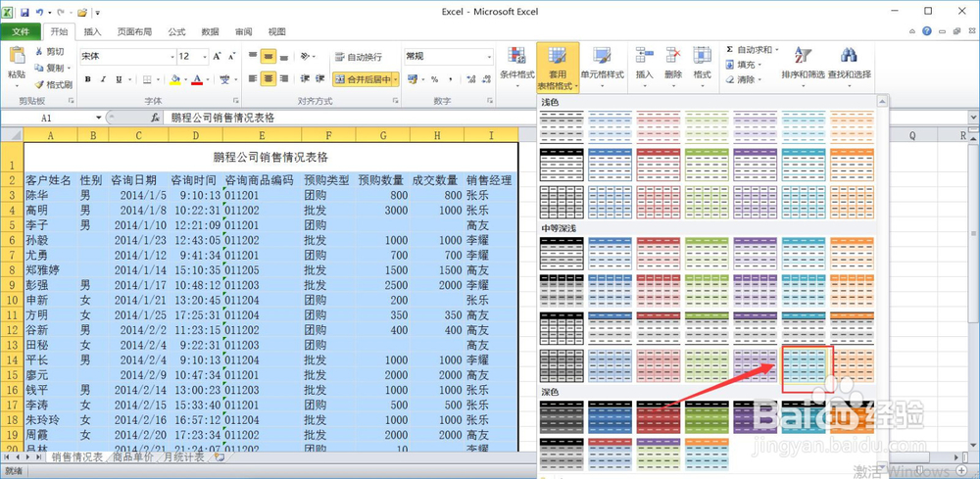Screen dimensions: 980x479
Task: Select the teal medium style highlighted by red box
Action: [804, 366]
